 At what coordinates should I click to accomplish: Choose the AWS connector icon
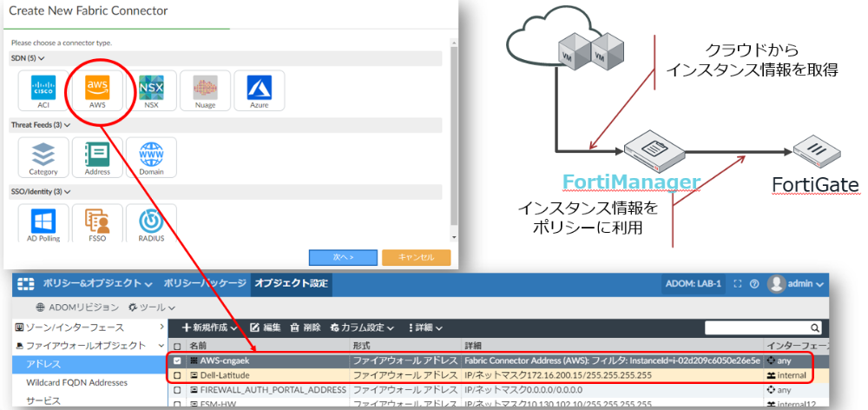point(97,90)
